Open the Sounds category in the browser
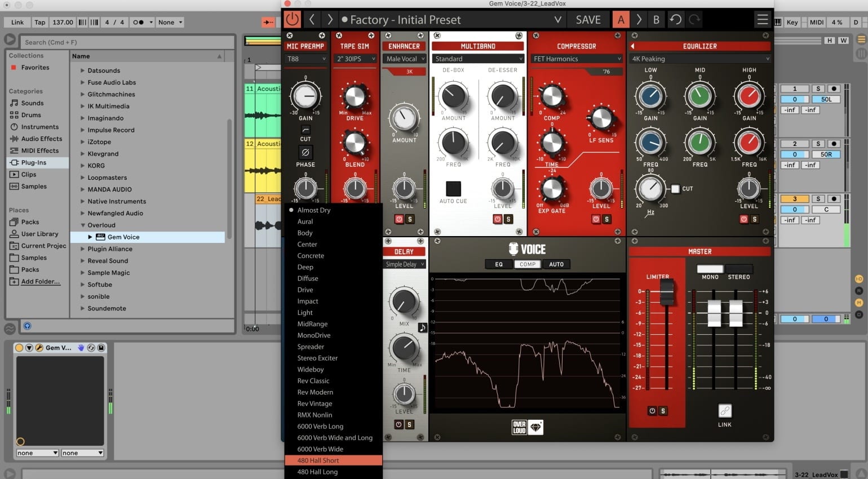Image resolution: width=868 pixels, height=479 pixels. click(x=32, y=103)
